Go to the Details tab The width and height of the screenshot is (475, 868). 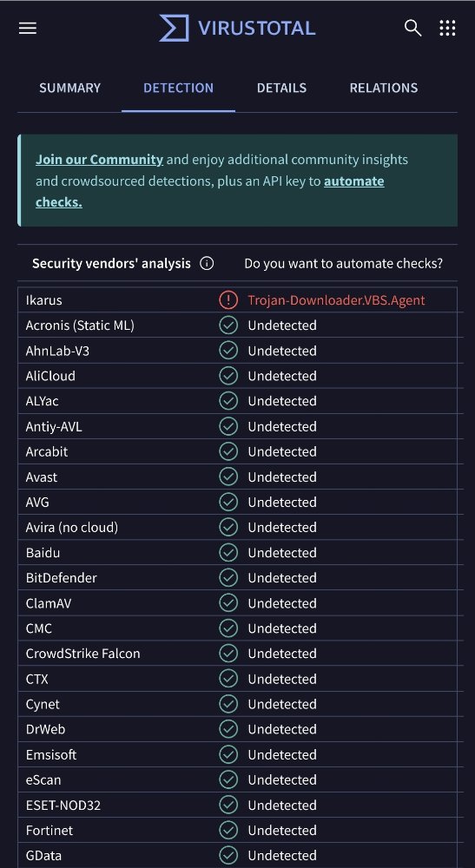pos(281,88)
